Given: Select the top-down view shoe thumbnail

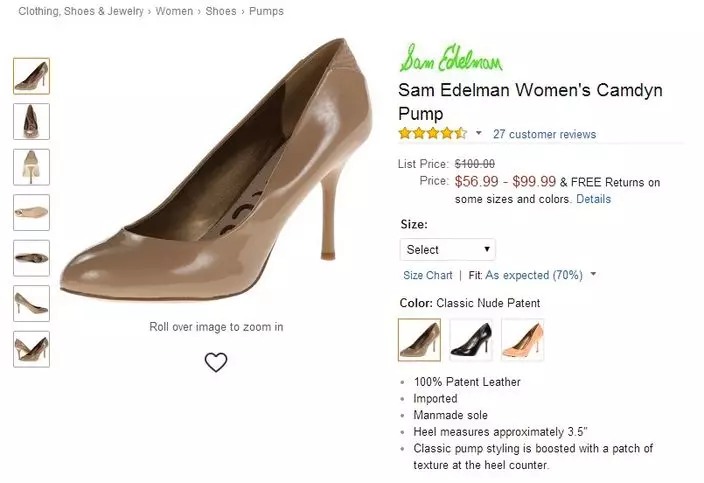Looking at the screenshot, I should pos(31,212).
